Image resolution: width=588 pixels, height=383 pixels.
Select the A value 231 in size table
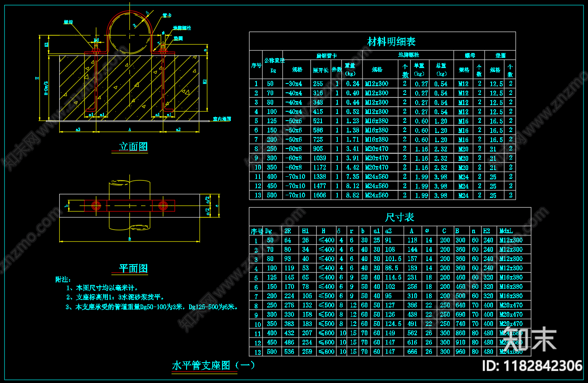click(412, 277)
